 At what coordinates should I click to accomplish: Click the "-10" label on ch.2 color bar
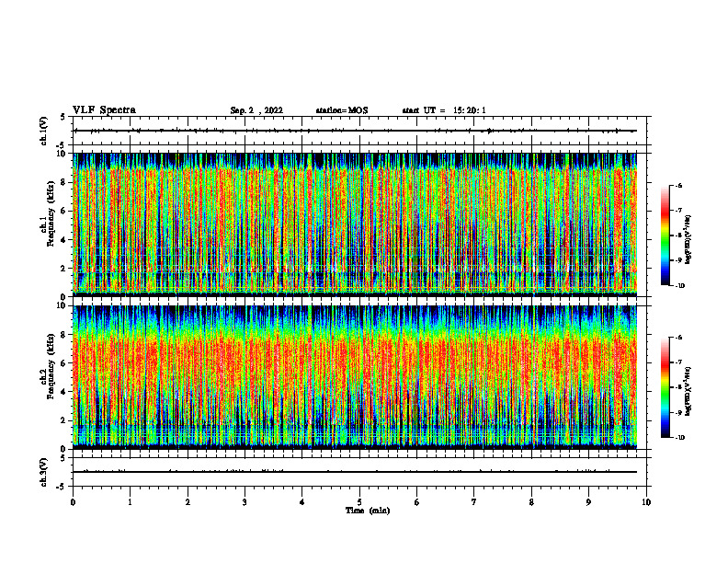click(x=679, y=437)
